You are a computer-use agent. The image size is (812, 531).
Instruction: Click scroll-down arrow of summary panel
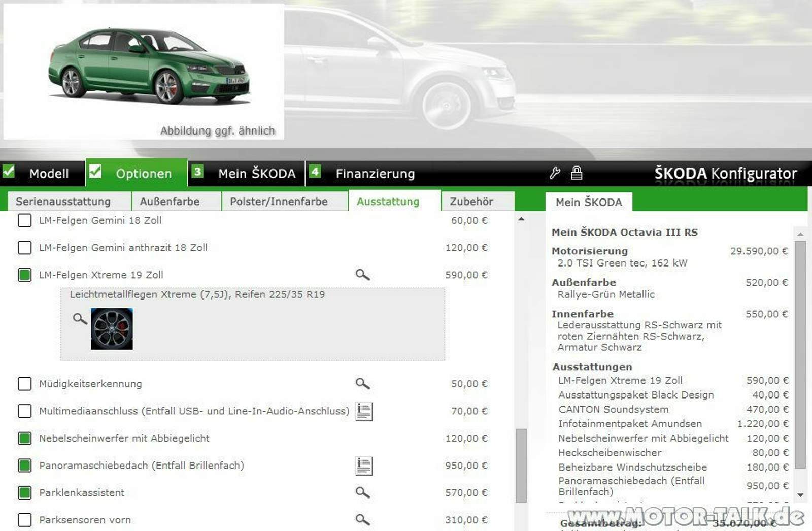click(x=800, y=495)
